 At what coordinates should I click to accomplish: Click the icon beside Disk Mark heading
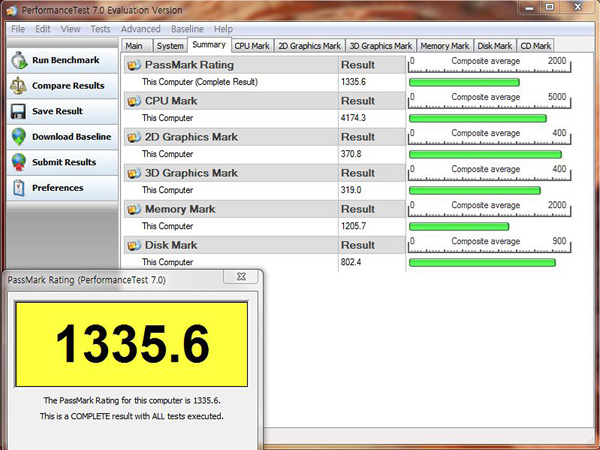[x=134, y=245]
